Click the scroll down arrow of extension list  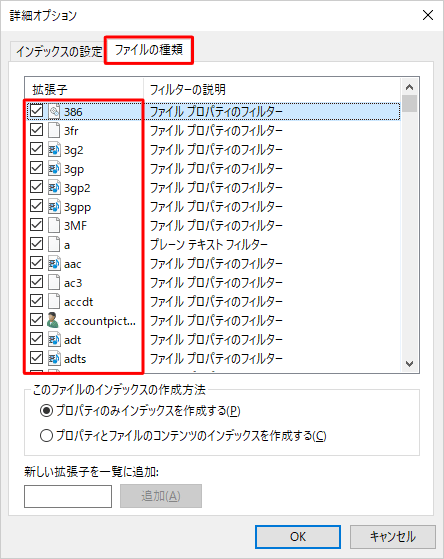tap(409, 364)
